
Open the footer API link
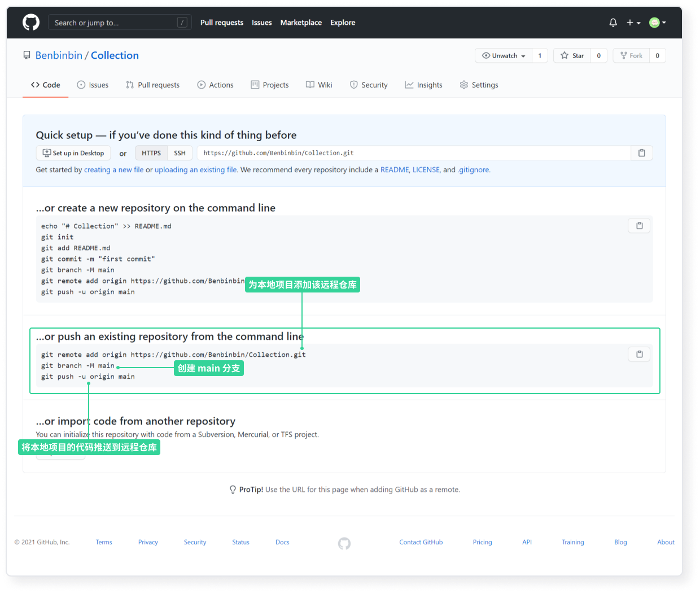point(527,542)
